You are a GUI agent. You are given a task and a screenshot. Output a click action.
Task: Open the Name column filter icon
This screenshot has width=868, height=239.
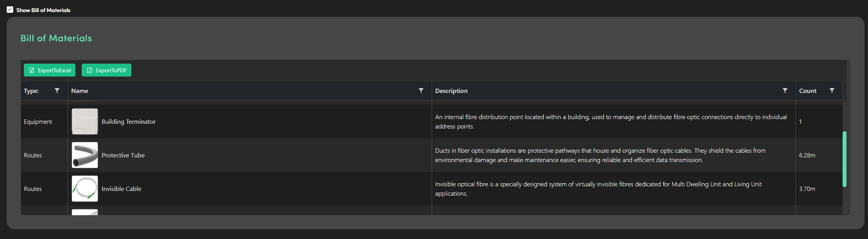pyautogui.click(x=421, y=91)
